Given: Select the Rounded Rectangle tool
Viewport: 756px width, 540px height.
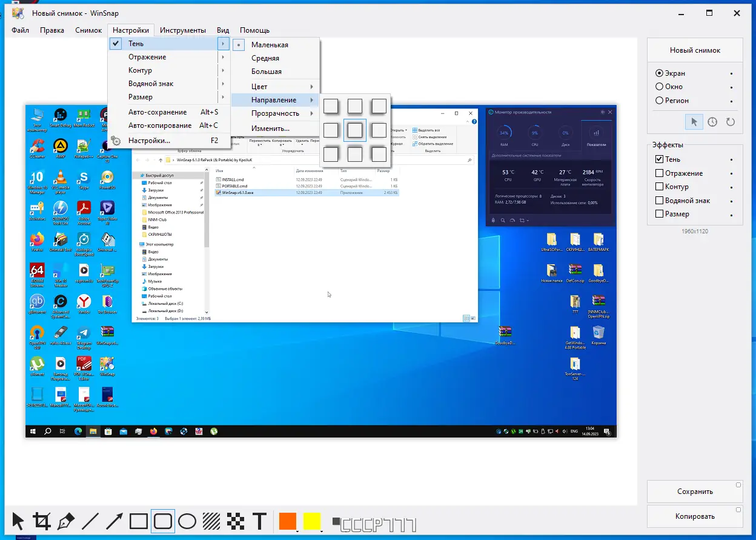Looking at the screenshot, I should pos(163,521).
